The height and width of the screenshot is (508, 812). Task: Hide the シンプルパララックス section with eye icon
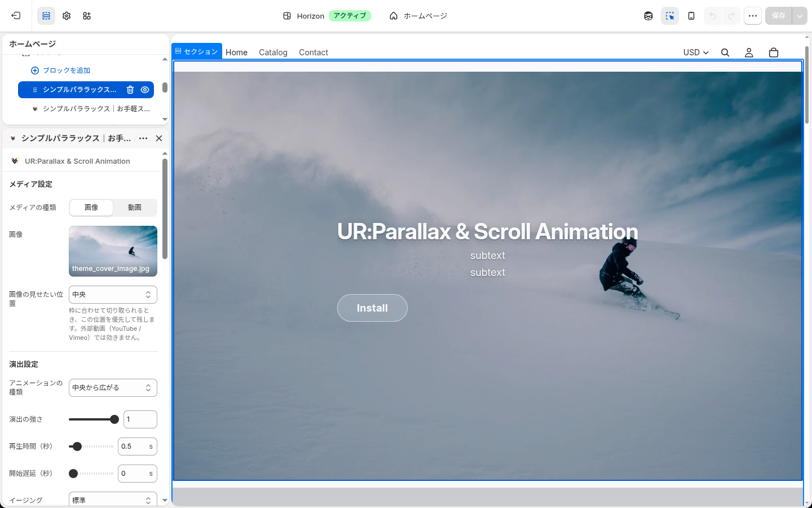pyautogui.click(x=145, y=90)
